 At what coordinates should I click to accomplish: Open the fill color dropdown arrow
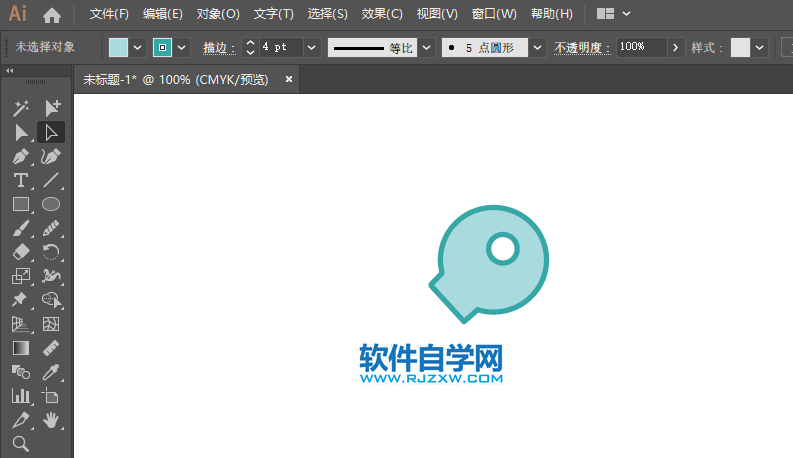(x=138, y=48)
